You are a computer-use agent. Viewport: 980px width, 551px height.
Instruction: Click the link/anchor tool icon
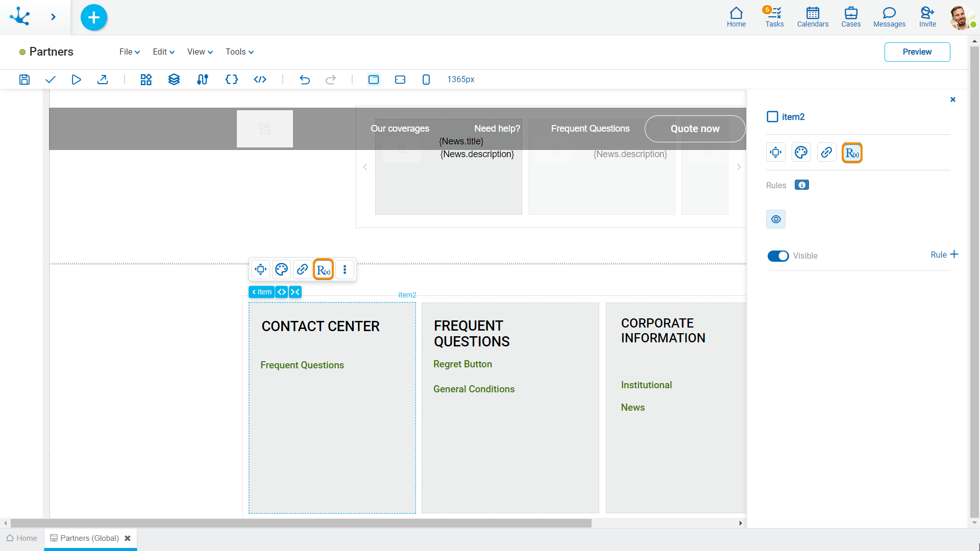click(x=302, y=269)
